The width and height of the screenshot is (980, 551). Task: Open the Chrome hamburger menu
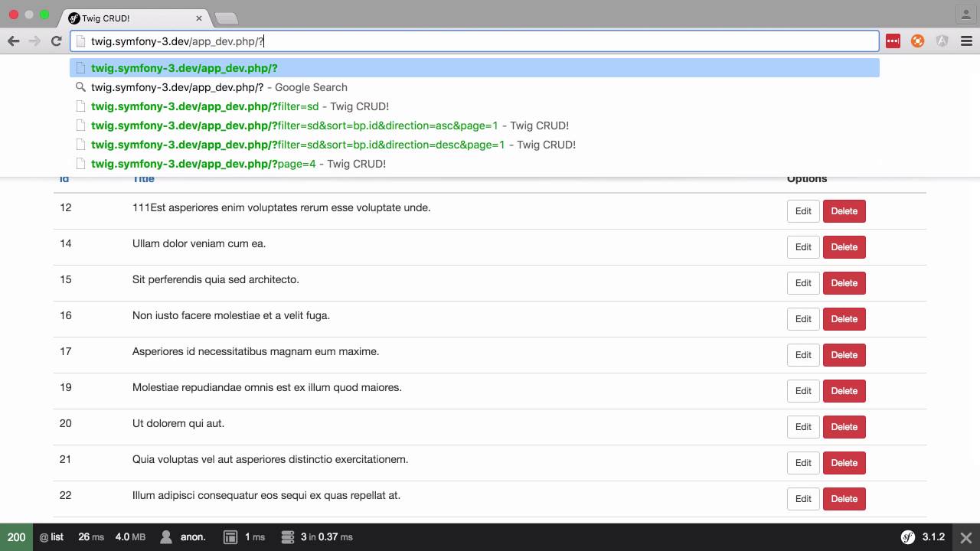tap(966, 41)
